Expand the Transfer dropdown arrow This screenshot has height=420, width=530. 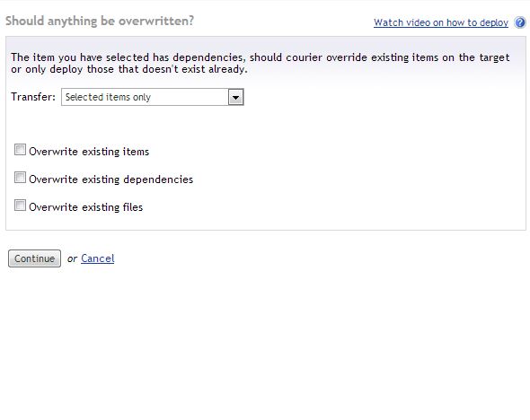(x=235, y=97)
